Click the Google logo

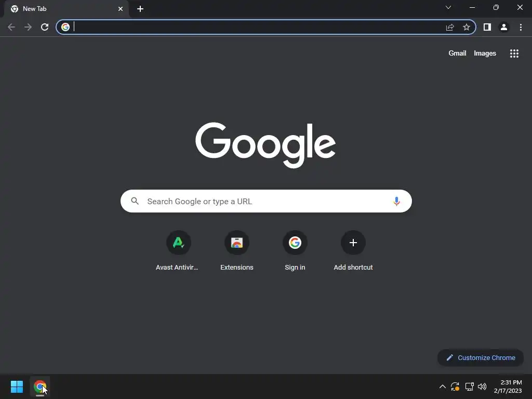pos(265,145)
